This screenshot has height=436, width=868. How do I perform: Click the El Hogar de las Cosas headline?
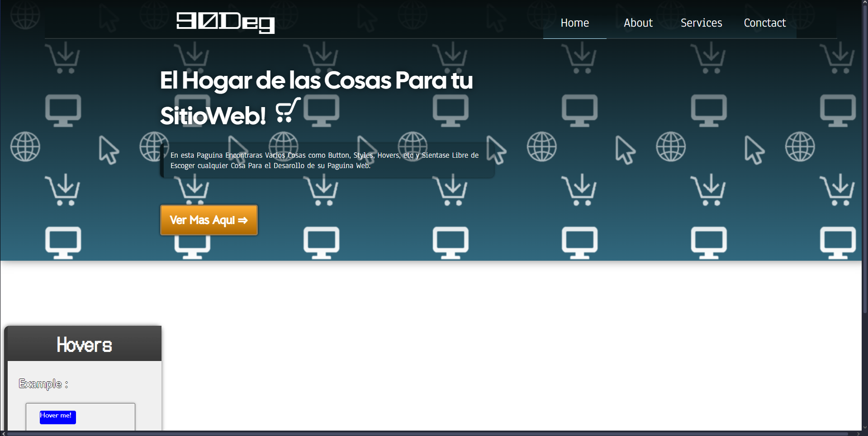(316, 81)
